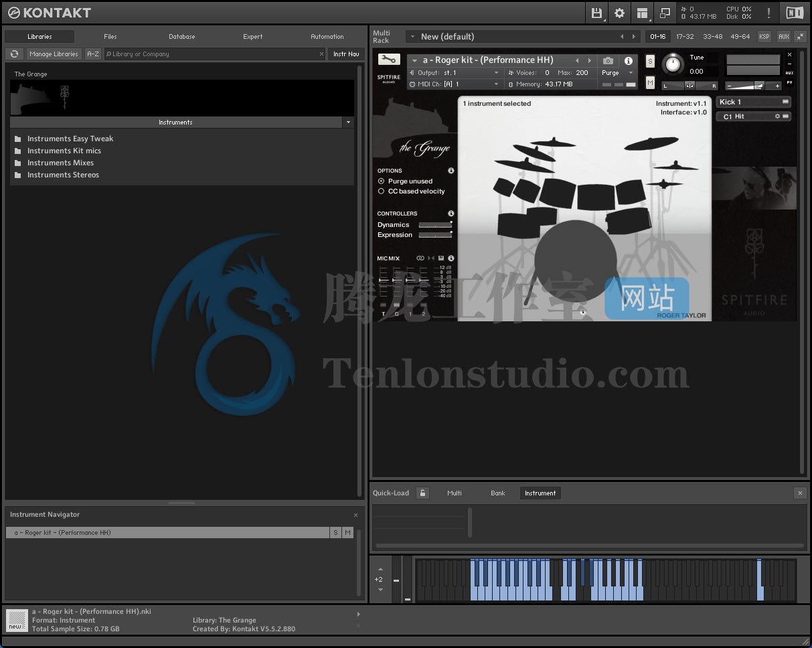812x648 pixels.
Task: Adjust the Dynamics slider
Action: pos(435,225)
